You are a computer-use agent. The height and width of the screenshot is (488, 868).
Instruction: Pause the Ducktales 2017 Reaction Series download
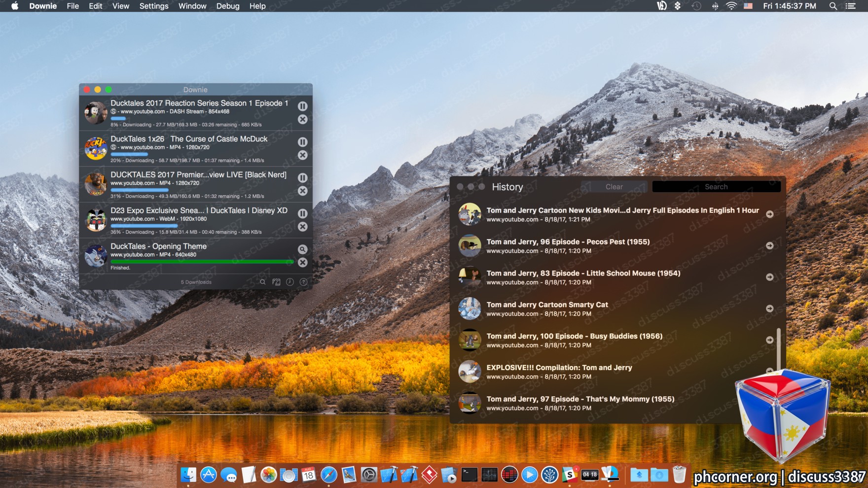[x=302, y=106]
